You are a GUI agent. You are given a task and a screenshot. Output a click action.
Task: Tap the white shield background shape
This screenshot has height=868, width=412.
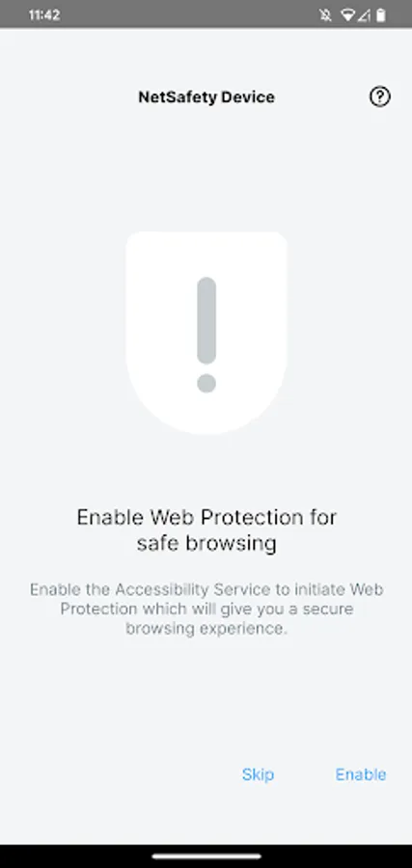tap(206, 334)
